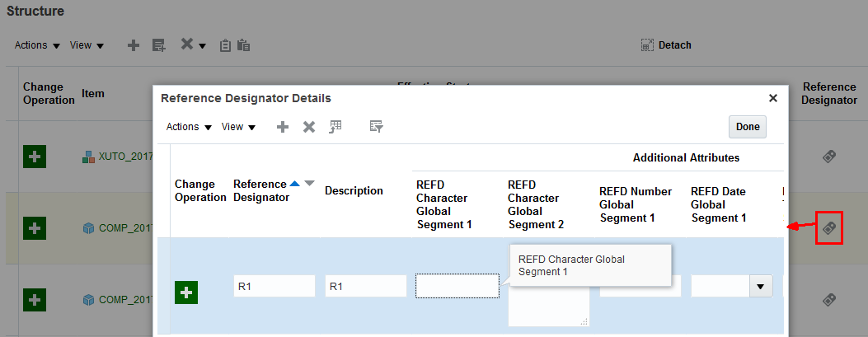Click the Structure toolbar add plus icon
Image resolution: width=868 pixels, height=337 pixels.
[x=133, y=45]
